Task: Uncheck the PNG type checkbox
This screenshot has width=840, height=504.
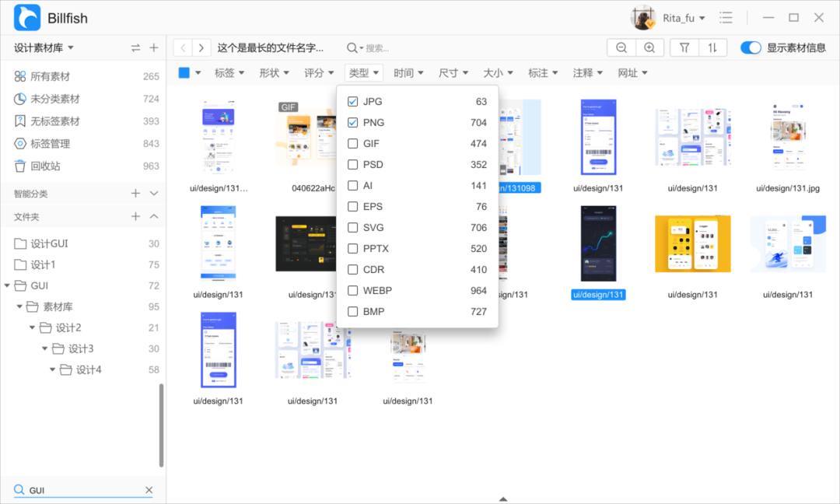Action: pos(352,123)
